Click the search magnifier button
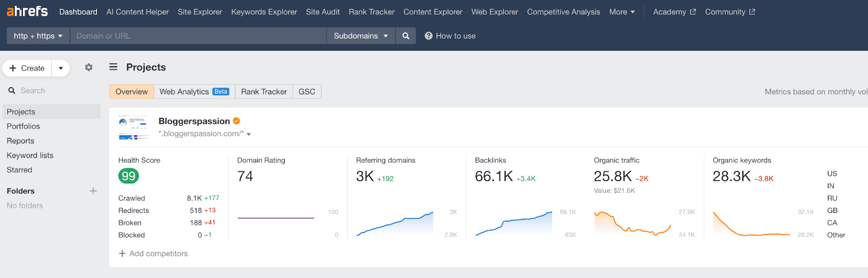Viewport: 868px width, 278px height. (406, 36)
